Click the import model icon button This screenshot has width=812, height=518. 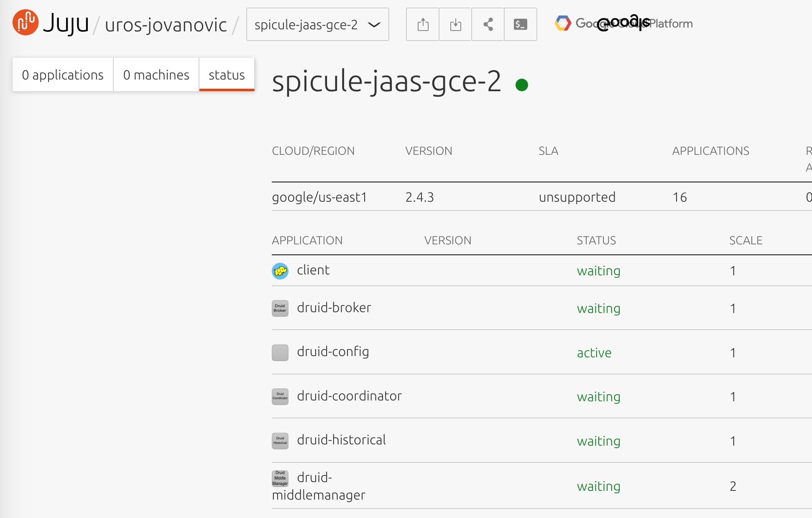point(455,24)
